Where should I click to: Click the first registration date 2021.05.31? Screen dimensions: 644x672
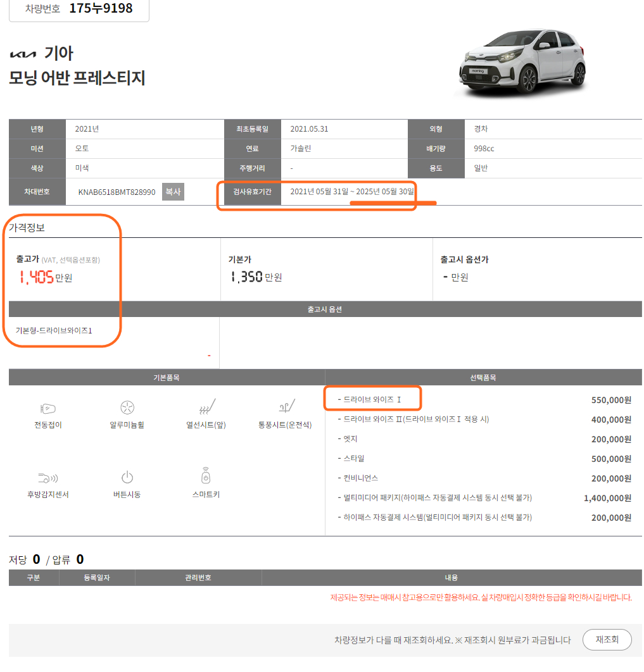[309, 129]
